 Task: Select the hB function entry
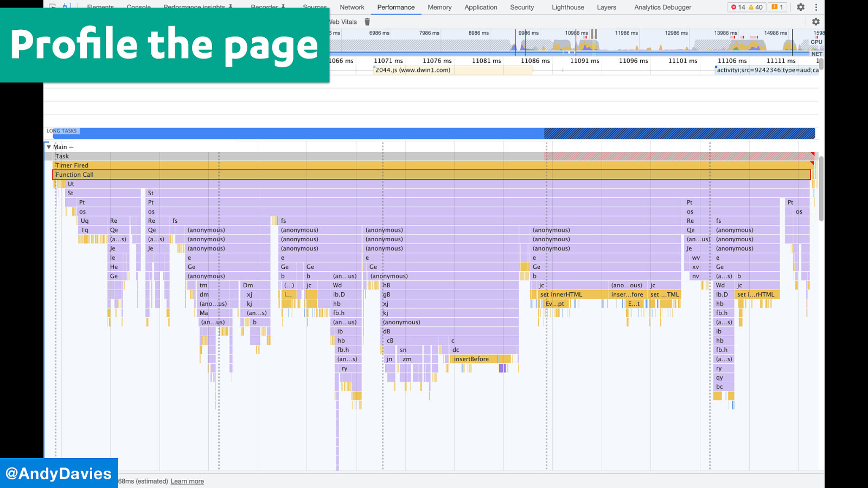tap(450, 285)
